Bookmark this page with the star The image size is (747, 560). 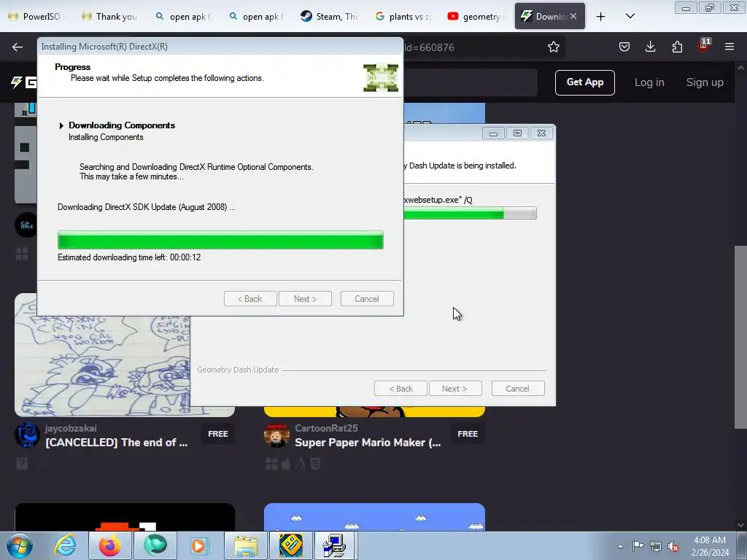[553, 47]
